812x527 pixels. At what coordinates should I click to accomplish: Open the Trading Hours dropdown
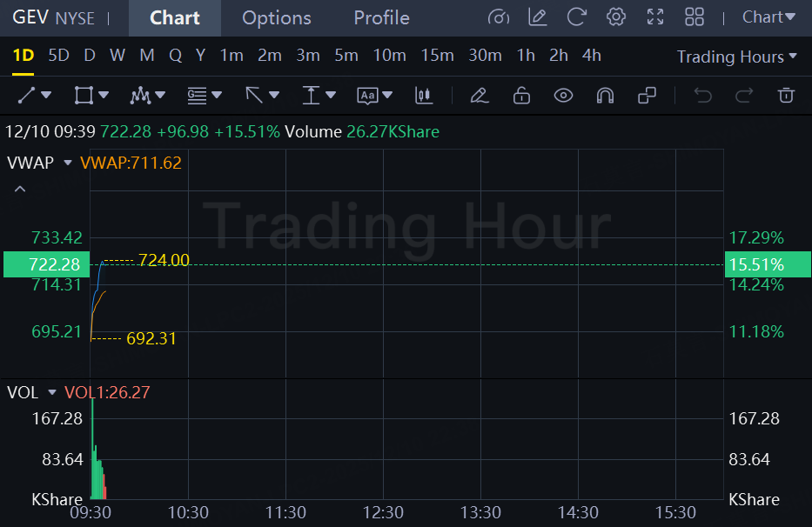click(x=736, y=57)
